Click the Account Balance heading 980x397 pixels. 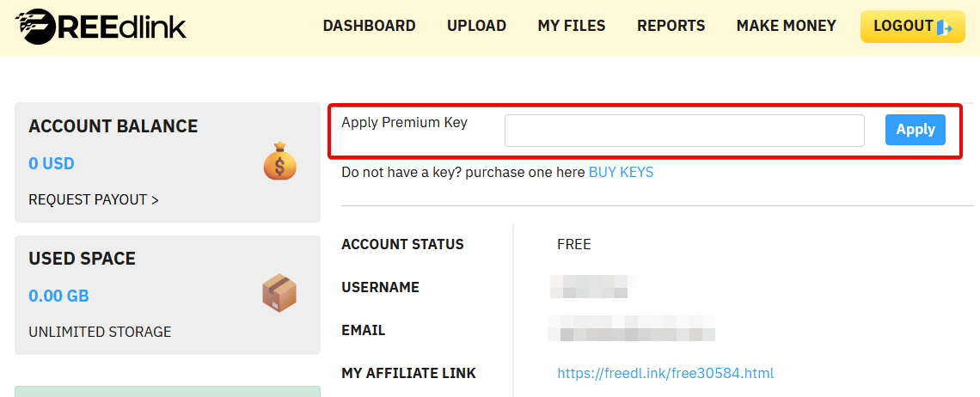pyautogui.click(x=113, y=126)
